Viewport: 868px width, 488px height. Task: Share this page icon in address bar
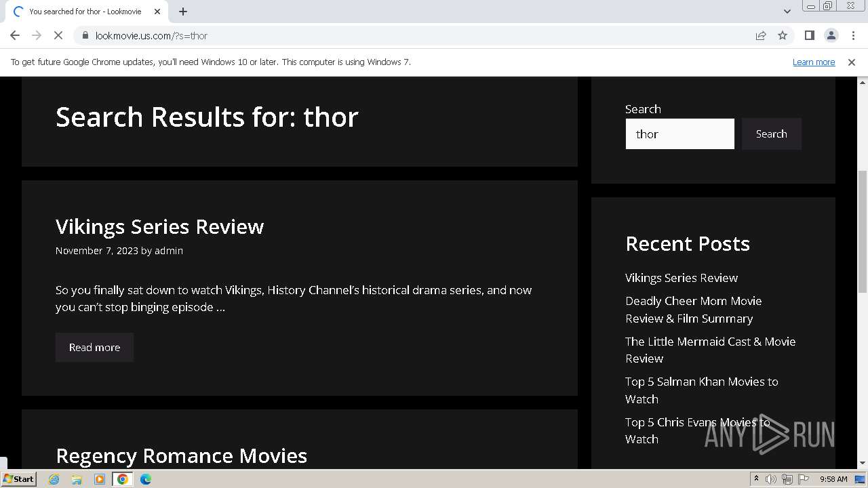(x=761, y=35)
